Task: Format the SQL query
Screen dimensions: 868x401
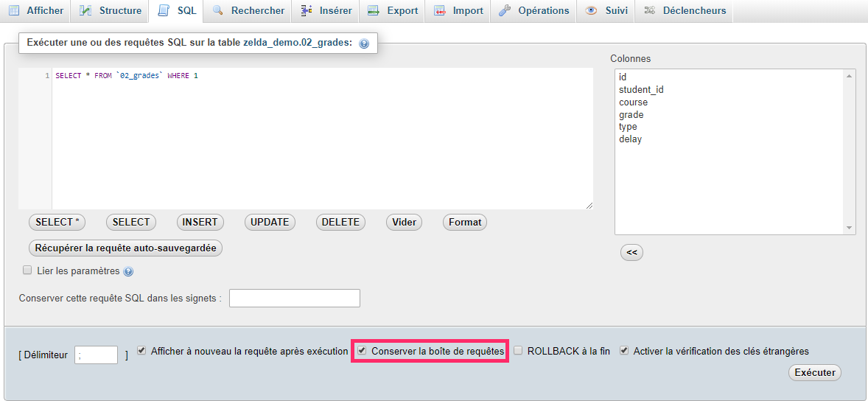Action: [x=465, y=222]
